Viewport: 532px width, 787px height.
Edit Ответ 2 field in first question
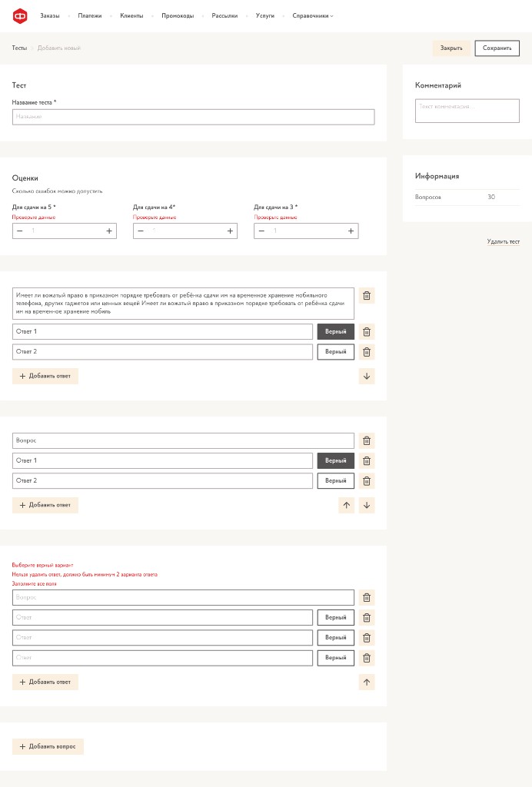pyautogui.click(x=162, y=352)
